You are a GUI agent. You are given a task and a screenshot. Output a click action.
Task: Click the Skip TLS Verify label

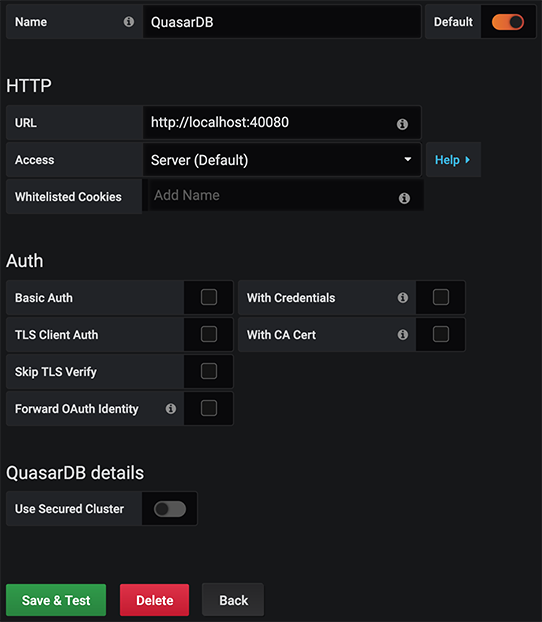click(56, 372)
